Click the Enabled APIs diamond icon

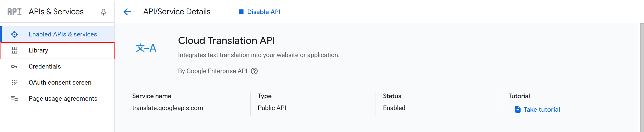(x=14, y=34)
